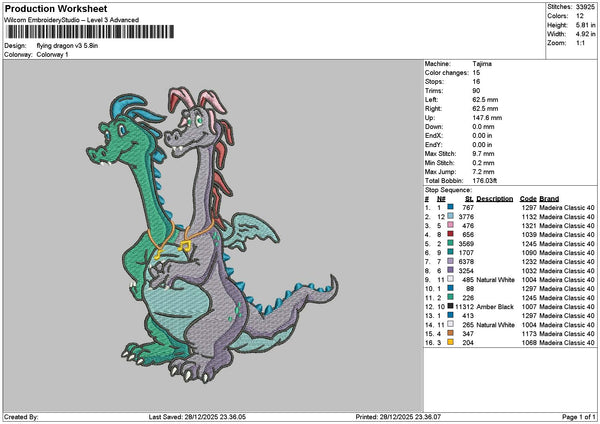Click the 'Production Worksheet' title

[56, 9]
